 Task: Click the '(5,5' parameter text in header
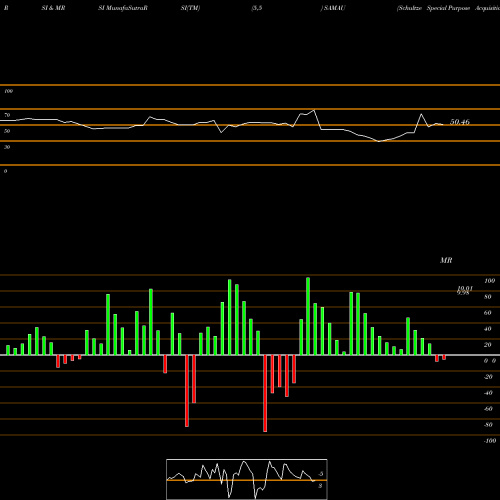[257, 8]
